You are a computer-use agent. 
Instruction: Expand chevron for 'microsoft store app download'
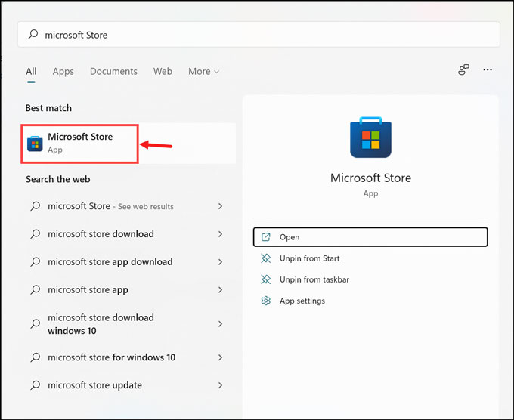tap(220, 262)
